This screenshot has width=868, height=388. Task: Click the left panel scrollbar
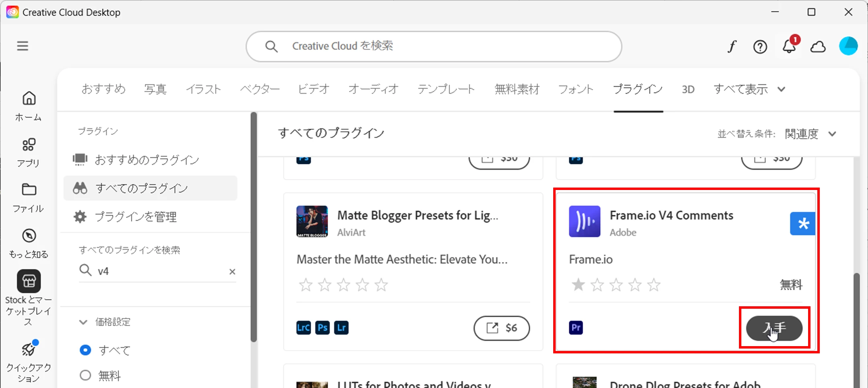tap(253, 227)
